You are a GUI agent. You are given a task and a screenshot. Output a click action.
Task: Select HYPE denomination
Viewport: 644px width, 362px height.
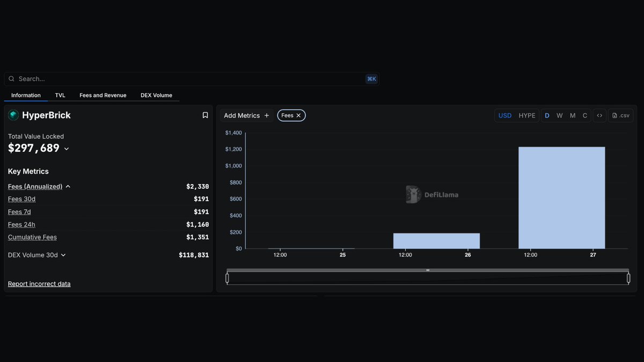(527, 115)
